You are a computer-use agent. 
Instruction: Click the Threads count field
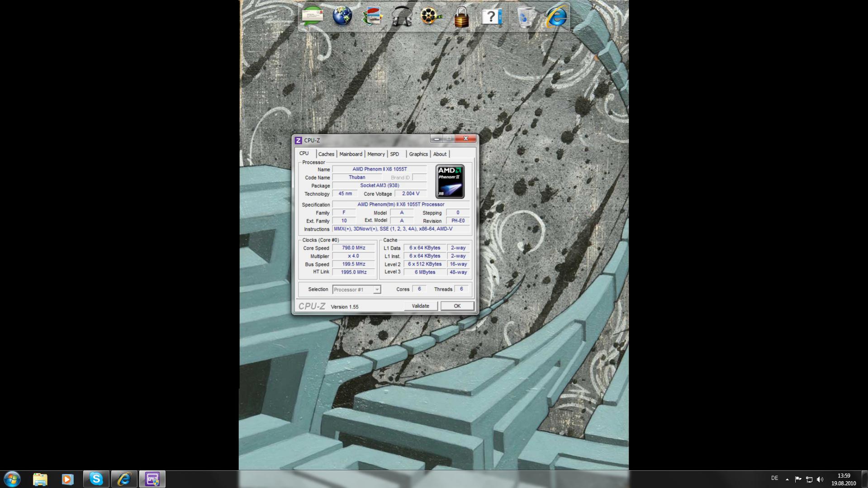point(461,289)
